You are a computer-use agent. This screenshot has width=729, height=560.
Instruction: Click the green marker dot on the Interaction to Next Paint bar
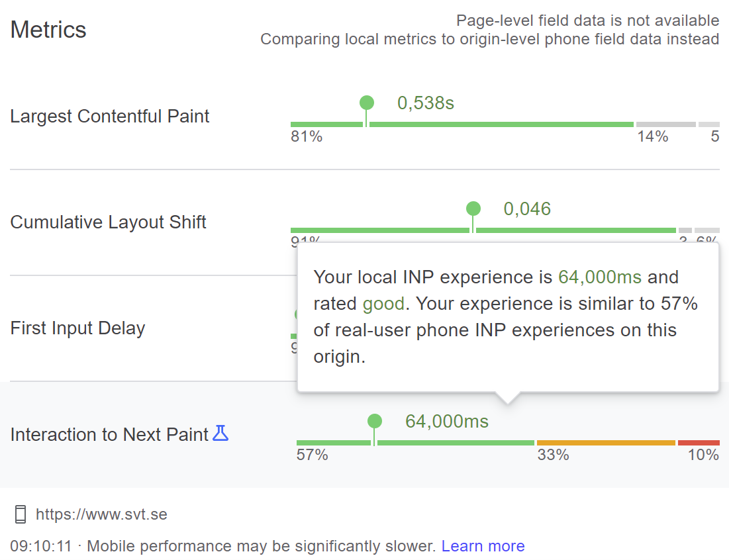point(375,421)
